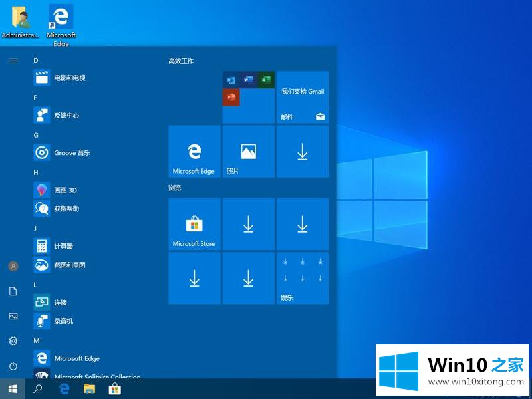The height and width of the screenshot is (399, 532).
Task: Open PowerPoint icon in Office tile
Action: (x=231, y=97)
